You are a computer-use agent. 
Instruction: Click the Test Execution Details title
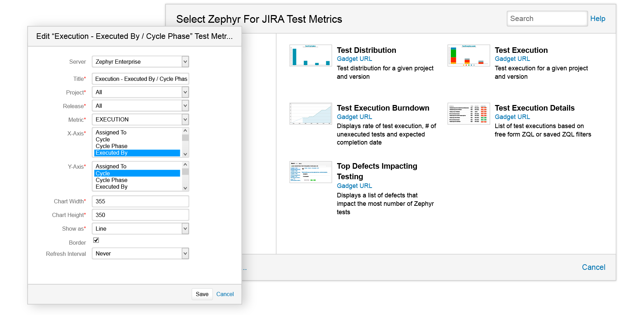click(535, 108)
